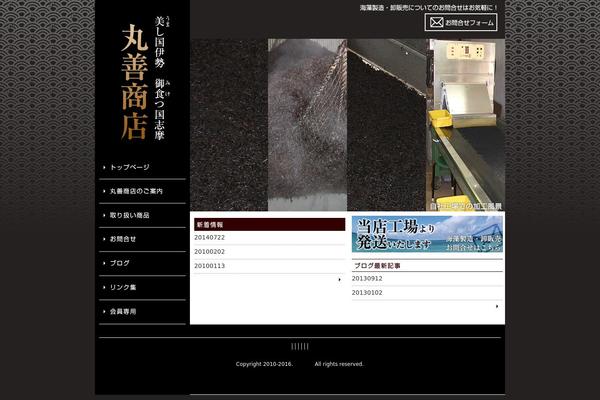
Task: Open news entry 20140722
Action: click(209, 237)
